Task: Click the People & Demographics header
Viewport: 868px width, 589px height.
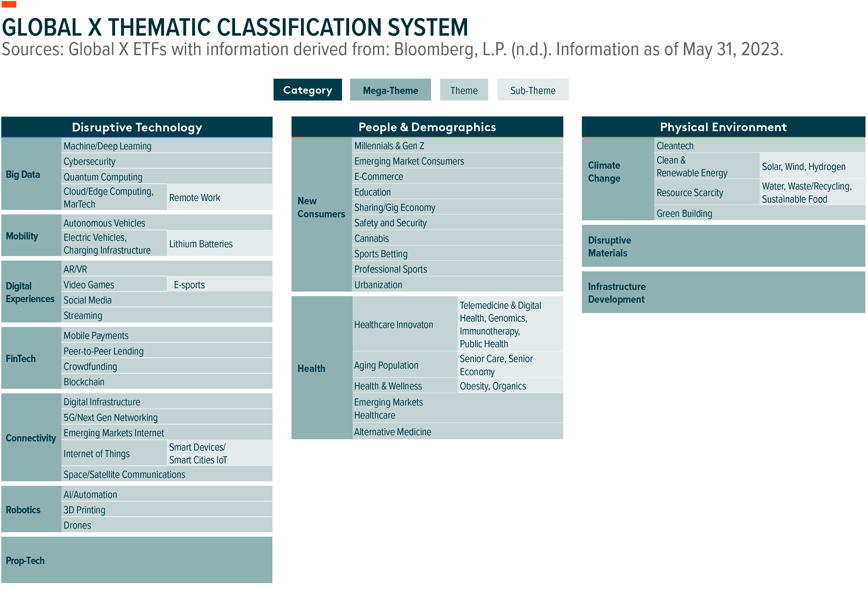Action: pyautogui.click(x=427, y=127)
